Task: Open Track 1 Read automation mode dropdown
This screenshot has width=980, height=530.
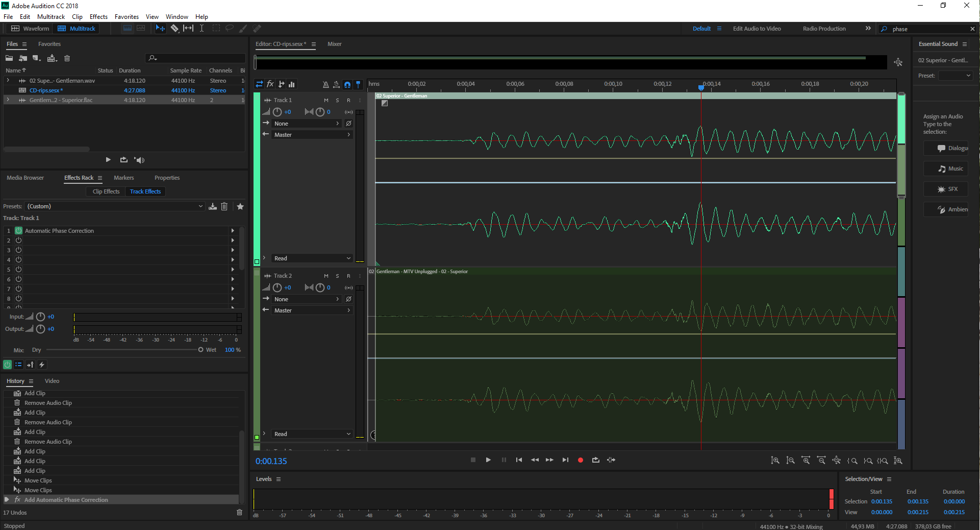Action: [312, 258]
